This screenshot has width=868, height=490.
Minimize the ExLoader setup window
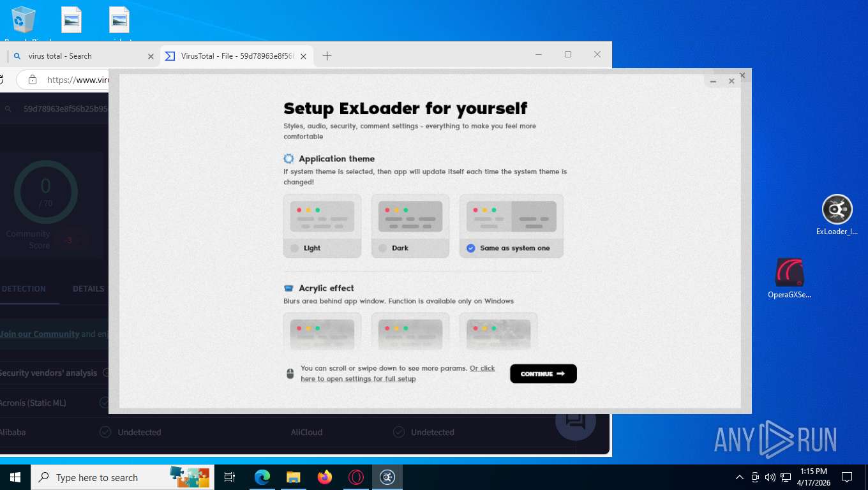pos(714,82)
